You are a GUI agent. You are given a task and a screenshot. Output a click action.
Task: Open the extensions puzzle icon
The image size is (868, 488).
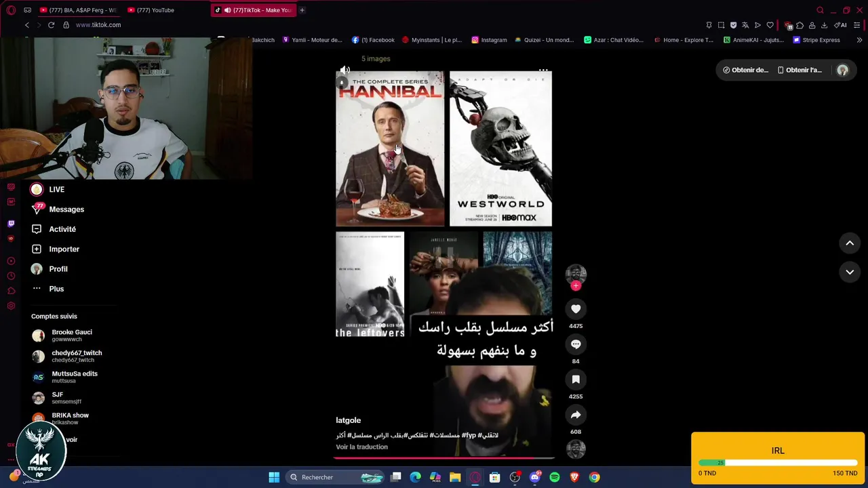tap(800, 25)
